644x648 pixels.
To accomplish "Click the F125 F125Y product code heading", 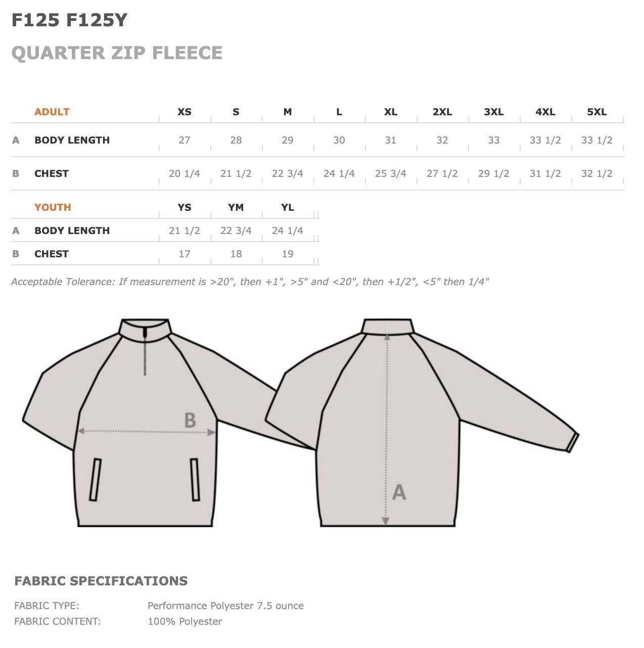I will click(69, 21).
